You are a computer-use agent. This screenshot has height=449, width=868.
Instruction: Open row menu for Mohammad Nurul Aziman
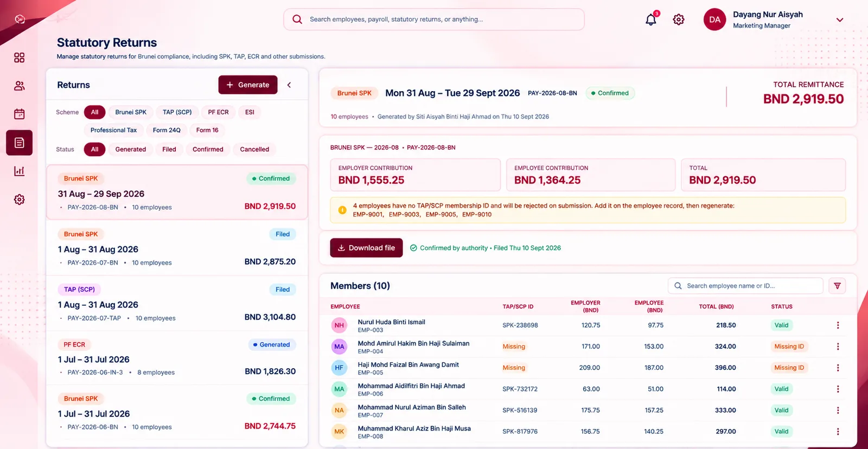tap(838, 410)
